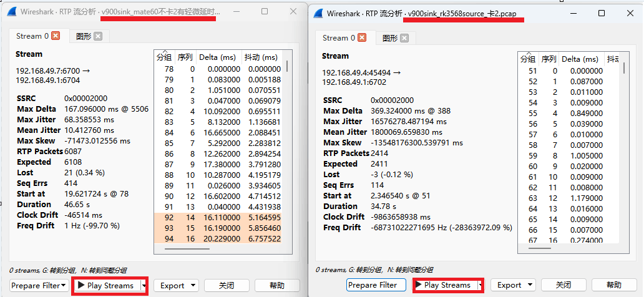Click Play Streams in right window
This screenshot has width=644, height=297.
pos(444,285)
